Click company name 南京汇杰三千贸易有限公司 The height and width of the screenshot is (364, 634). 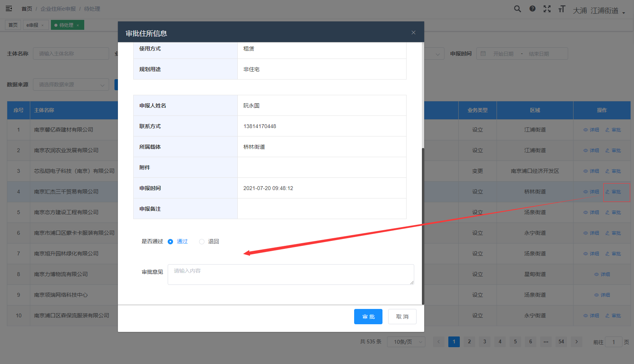(x=66, y=192)
